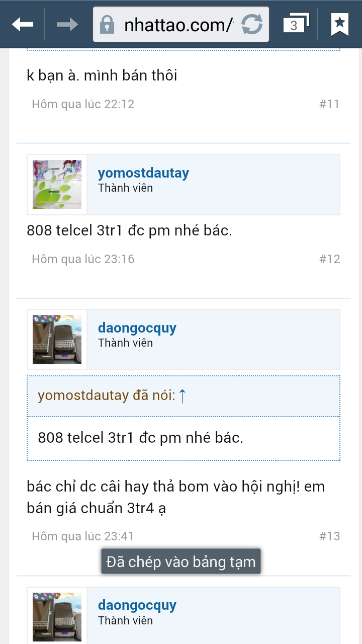
Task: Click timestamp 'Hôm qua lúc 23:16'
Action: pyautogui.click(x=83, y=259)
